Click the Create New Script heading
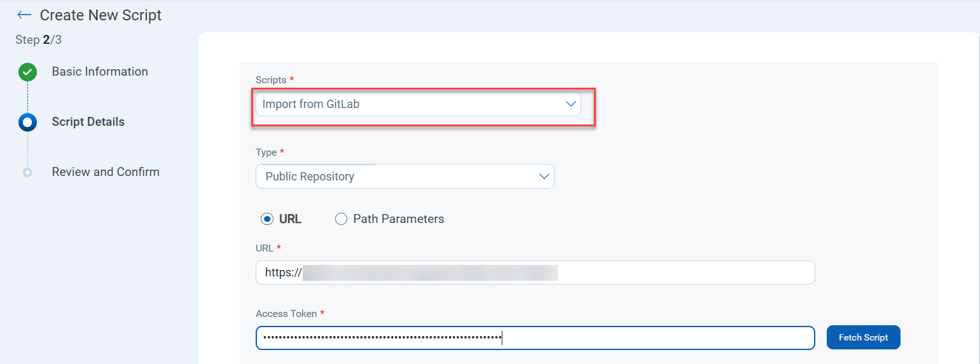 click(100, 15)
